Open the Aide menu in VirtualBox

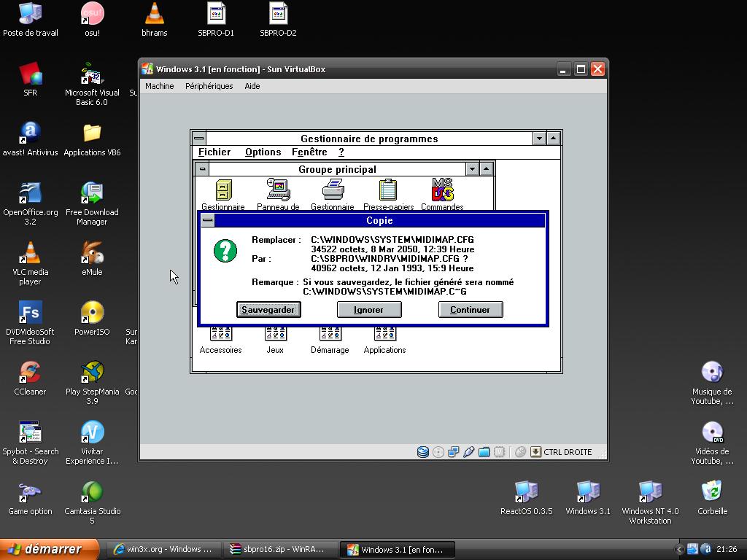[x=252, y=86]
